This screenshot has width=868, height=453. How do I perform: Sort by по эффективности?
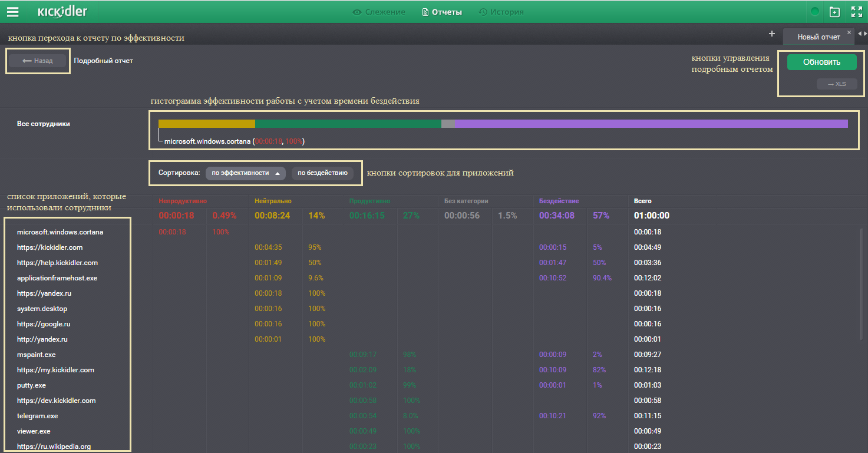tap(246, 173)
